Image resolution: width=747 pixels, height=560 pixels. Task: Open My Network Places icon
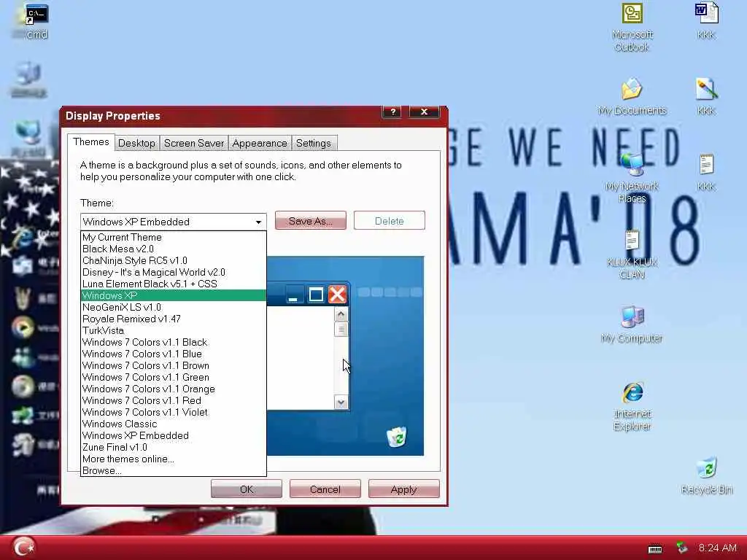pos(632,176)
